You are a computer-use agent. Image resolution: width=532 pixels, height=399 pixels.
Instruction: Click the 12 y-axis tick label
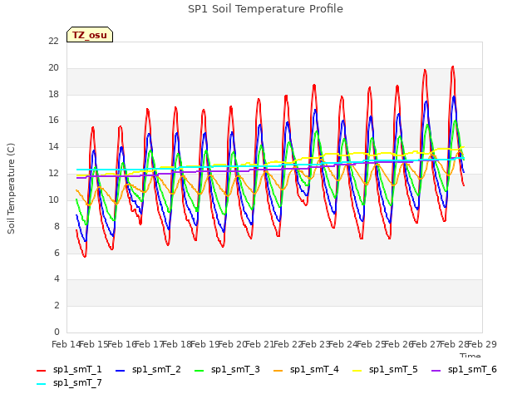[x=53, y=174]
